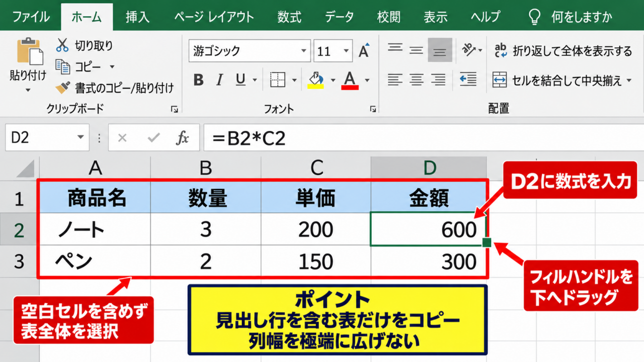Switch to the 数式 tab
Screen dimensions: 644x362
tap(289, 17)
